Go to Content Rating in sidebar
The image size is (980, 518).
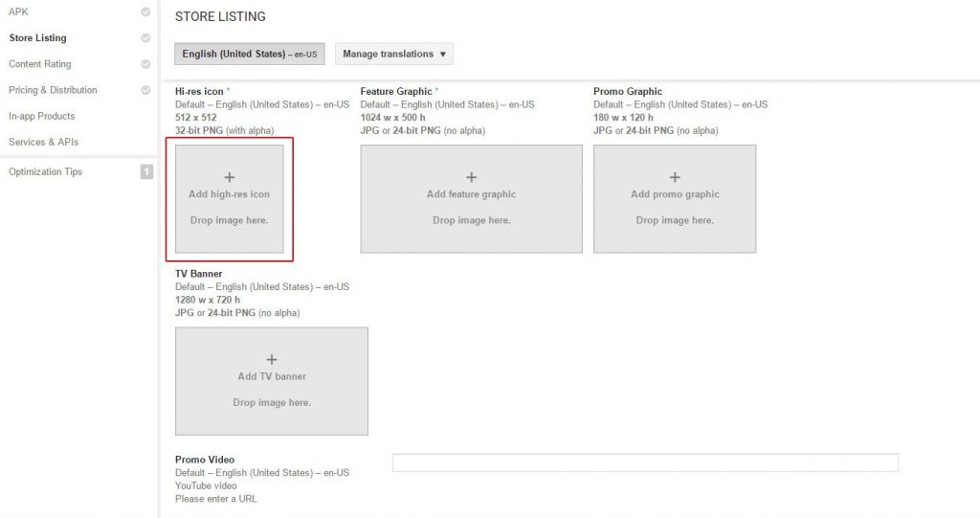39,64
